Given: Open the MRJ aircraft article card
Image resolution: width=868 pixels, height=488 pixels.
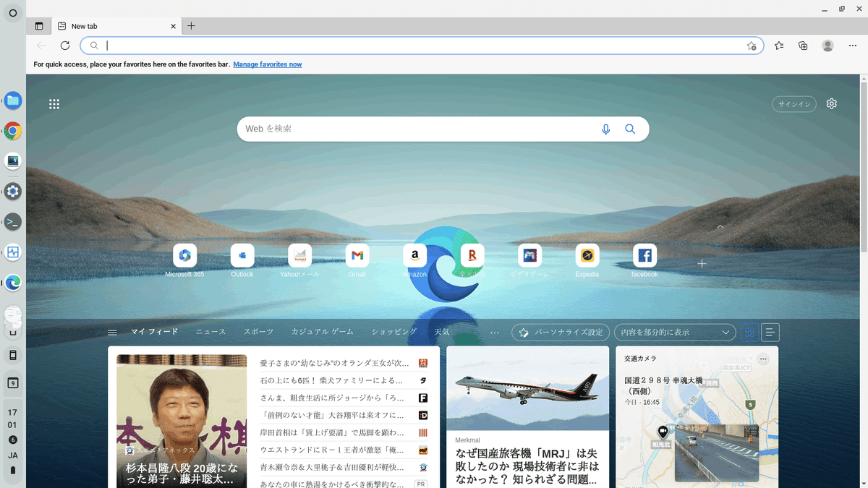Looking at the screenshot, I should (528, 416).
